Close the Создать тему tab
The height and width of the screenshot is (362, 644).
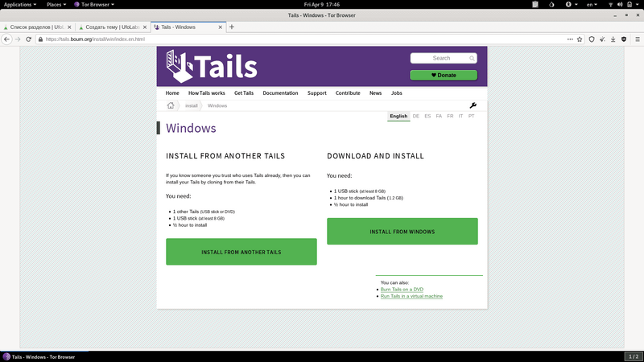[x=145, y=27]
